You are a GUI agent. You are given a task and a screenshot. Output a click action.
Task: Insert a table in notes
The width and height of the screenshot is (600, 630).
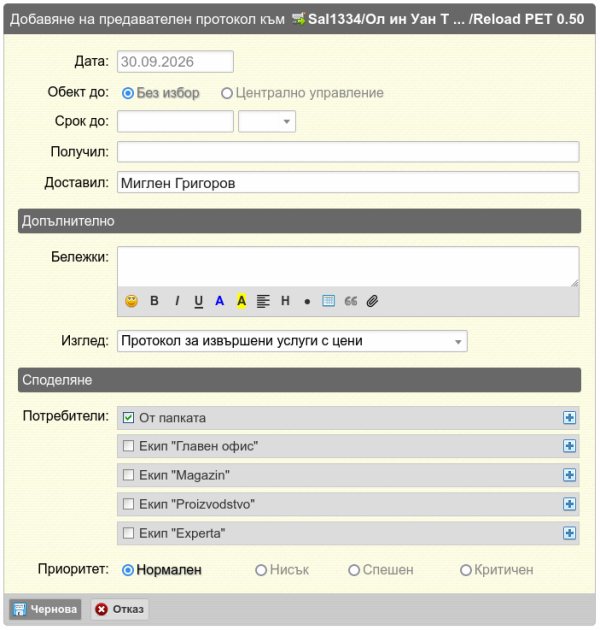[x=328, y=301]
